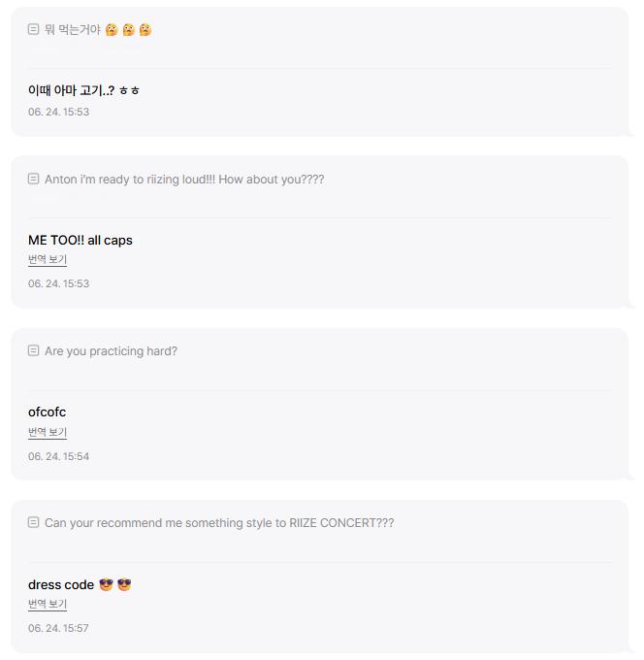Show translation under the "dress code" reply
The height and width of the screenshot is (660, 644).
click(x=48, y=605)
